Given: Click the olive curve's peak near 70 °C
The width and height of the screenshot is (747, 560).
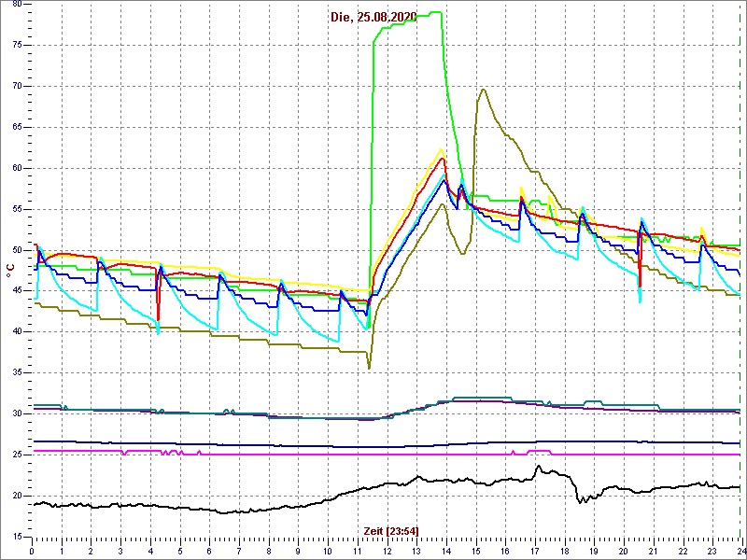Looking at the screenshot, I should pyautogui.click(x=483, y=90).
